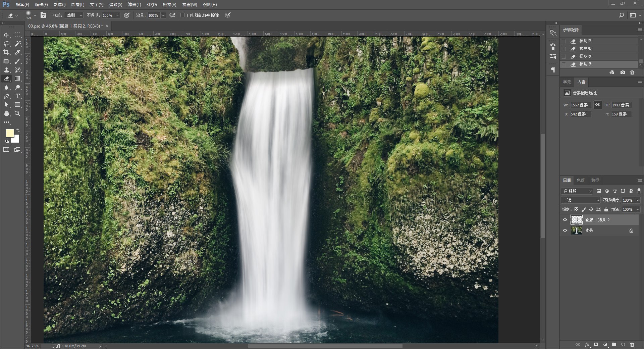The width and height of the screenshot is (644, 349).
Task: Open layer 不透明度 opacity dropdown arrow
Action: click(638, 200)
